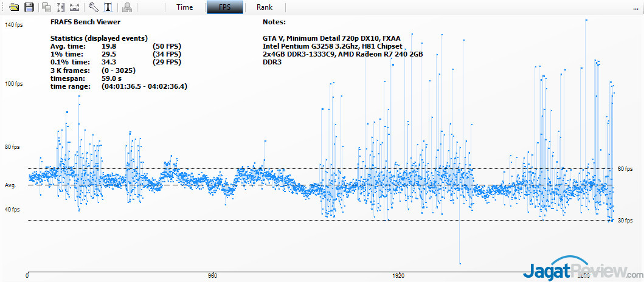Screen dimensions: 644x282
Task: Click the JagatReview watermark logo
Action: click(584, 268)
